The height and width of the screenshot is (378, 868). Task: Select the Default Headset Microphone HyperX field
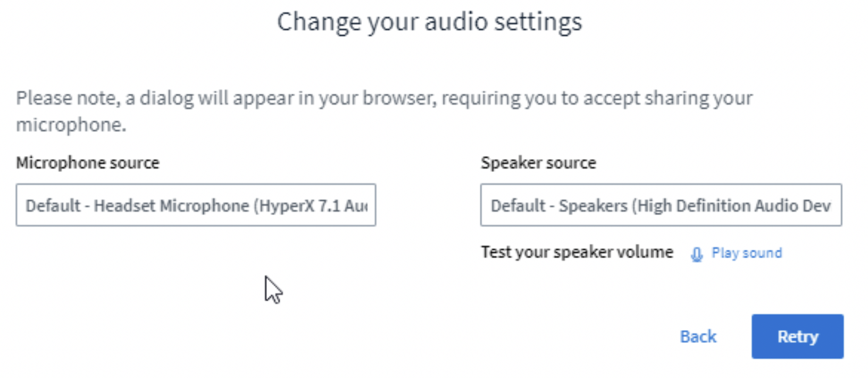pos(196,205)
